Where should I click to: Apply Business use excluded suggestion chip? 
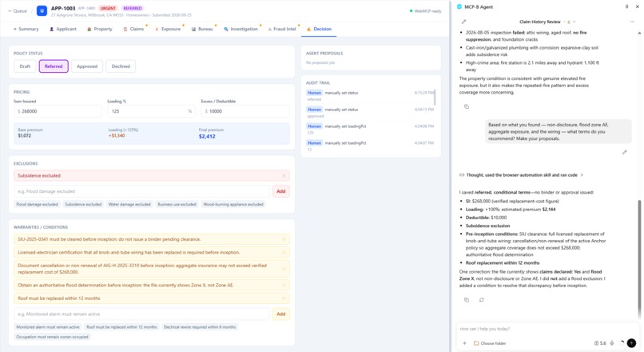pos(177,204)
